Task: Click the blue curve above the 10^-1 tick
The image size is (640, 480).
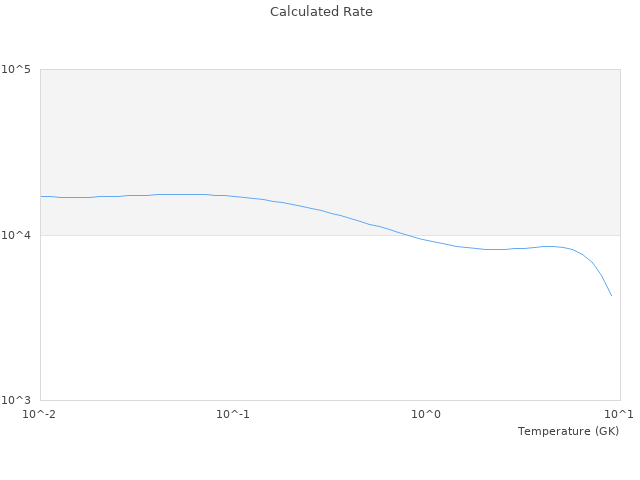Action: (233, 196)
